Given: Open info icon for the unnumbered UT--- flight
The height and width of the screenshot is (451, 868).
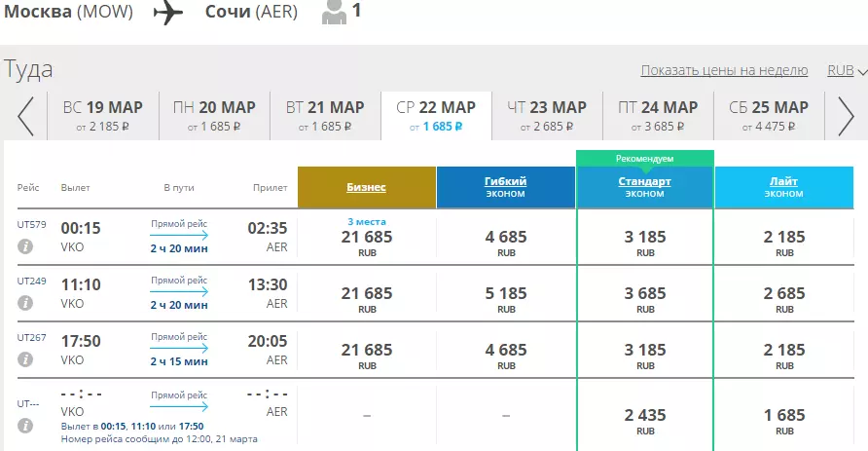Looking at the screenshot, I should [25, 426].
